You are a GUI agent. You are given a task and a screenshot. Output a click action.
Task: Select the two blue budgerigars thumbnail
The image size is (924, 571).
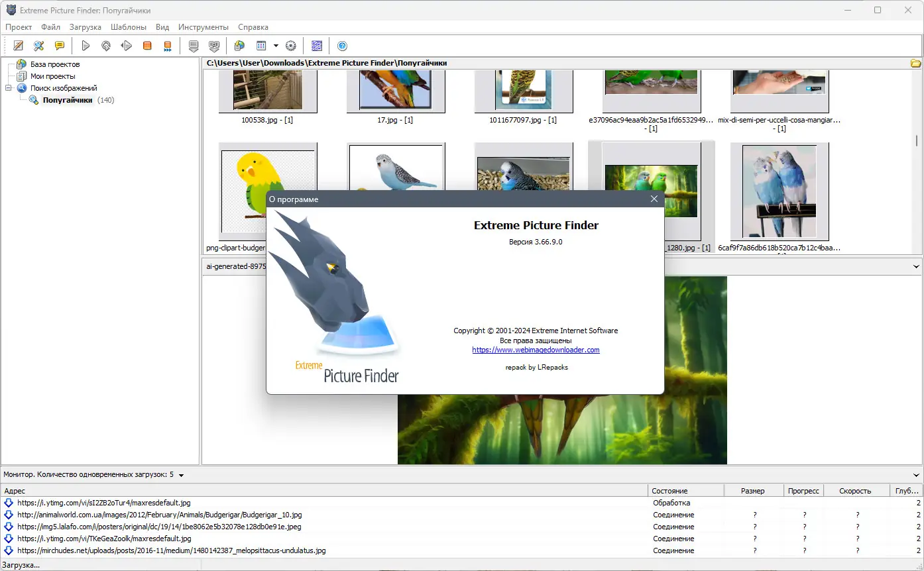click(780, 191)
